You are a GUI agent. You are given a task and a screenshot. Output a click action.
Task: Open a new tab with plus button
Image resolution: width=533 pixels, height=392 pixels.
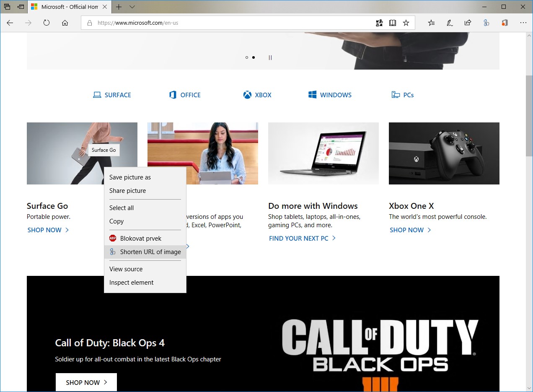point(119,7)
